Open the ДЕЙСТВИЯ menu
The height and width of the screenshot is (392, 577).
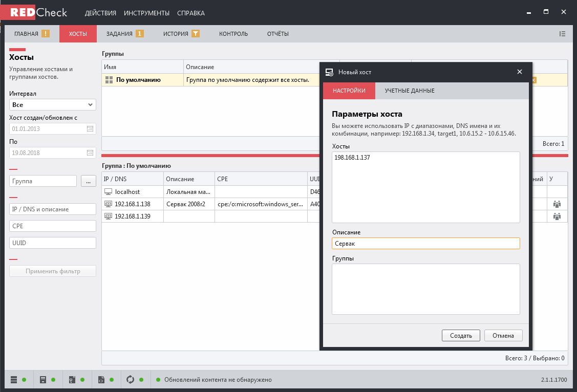click(x=100, y=13)
